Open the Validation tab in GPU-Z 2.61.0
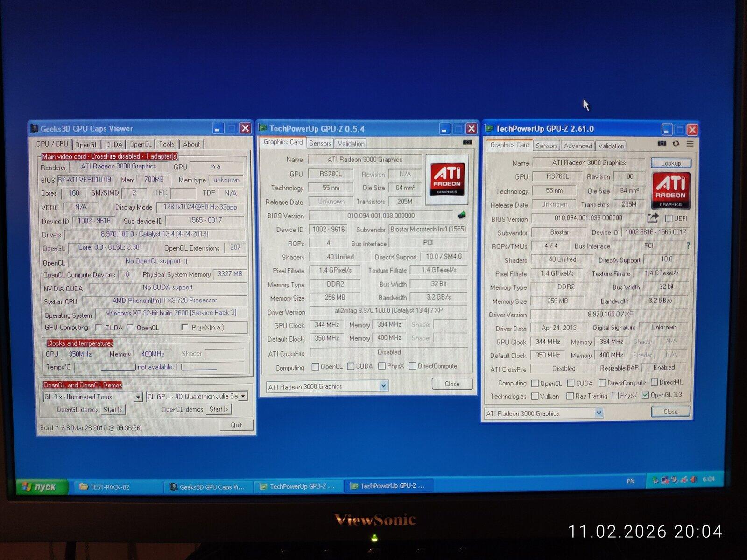The width and height of the screenshot is (747, 560). pyautogui.click(x=611, y=146)
